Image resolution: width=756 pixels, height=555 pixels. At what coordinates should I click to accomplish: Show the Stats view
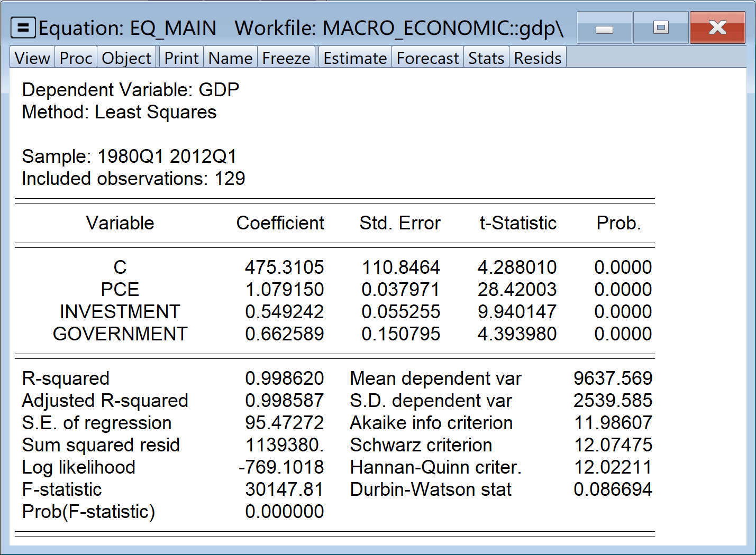click(x=486, y=58)
